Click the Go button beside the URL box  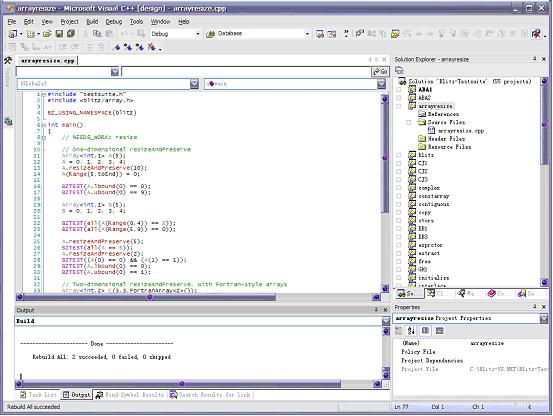point(381,72)
